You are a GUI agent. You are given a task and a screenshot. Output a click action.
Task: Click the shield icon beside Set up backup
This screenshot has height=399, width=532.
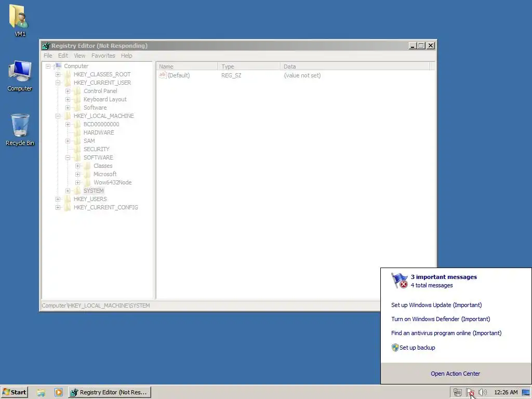click(x=395, y=348)
